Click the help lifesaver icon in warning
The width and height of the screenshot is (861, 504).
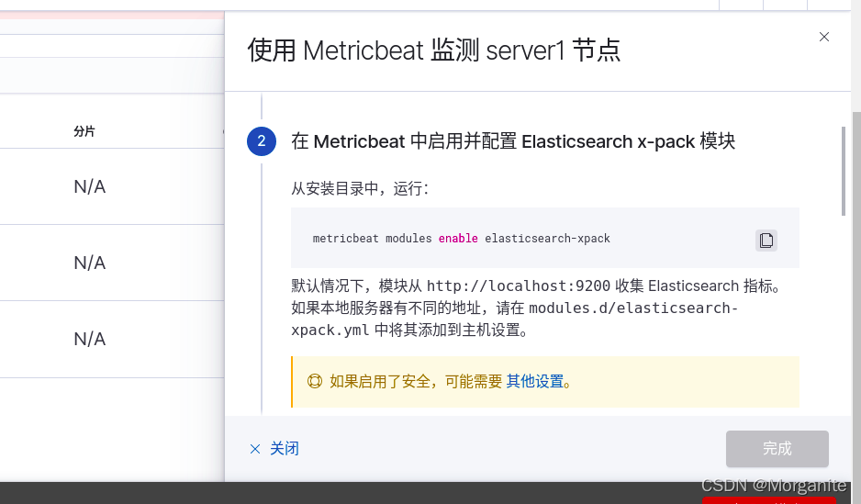point(315,381)
